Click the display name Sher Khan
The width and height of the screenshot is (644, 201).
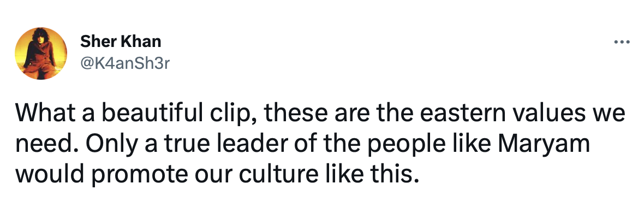click(x=121, y=41)
